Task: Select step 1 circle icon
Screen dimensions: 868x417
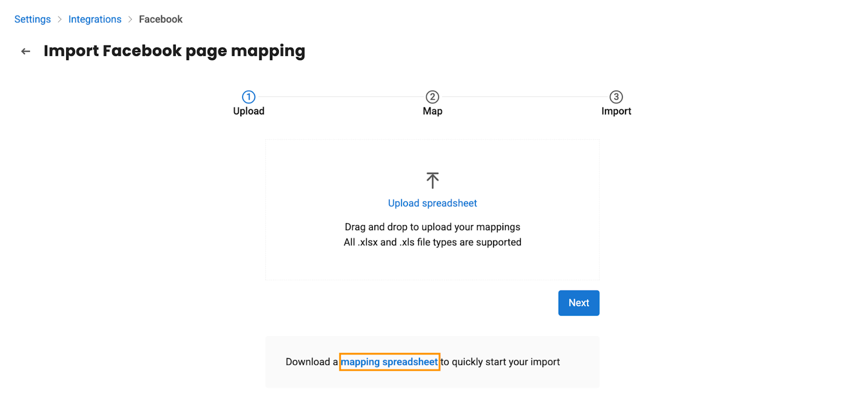Action: (248, 97)
